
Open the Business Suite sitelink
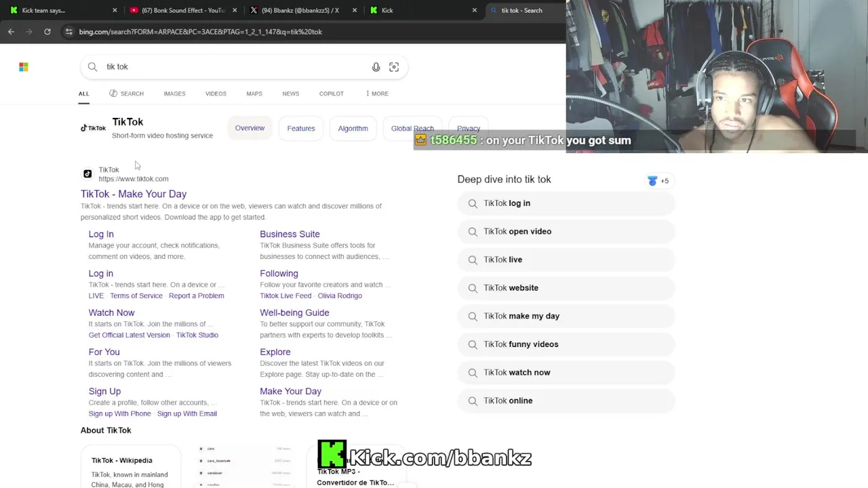(x=290, y=234)
